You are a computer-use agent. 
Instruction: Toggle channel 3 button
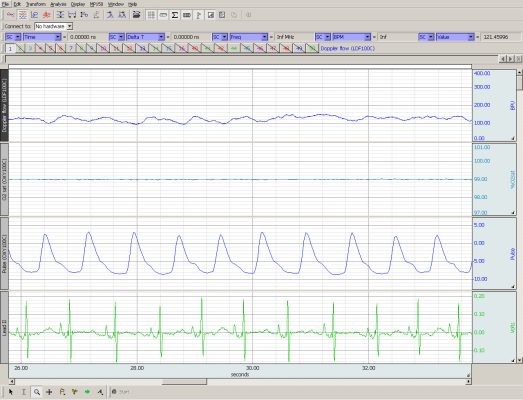(30, 49)
